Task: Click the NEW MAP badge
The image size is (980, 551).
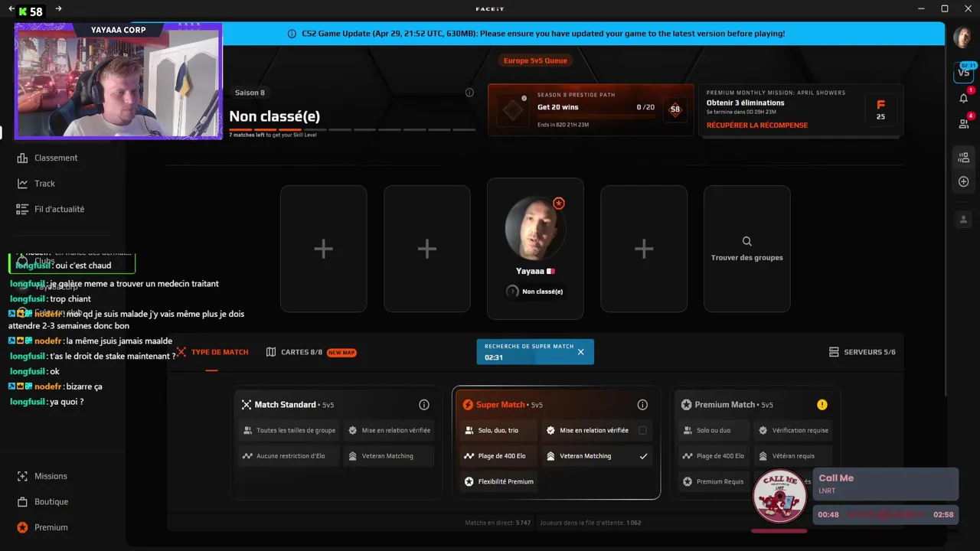Action: pyautogui.click(x=341, y=353)
